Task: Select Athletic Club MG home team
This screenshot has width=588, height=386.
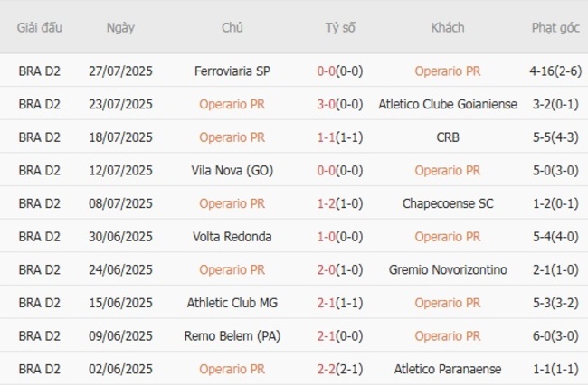Action: tap(232, 303)
